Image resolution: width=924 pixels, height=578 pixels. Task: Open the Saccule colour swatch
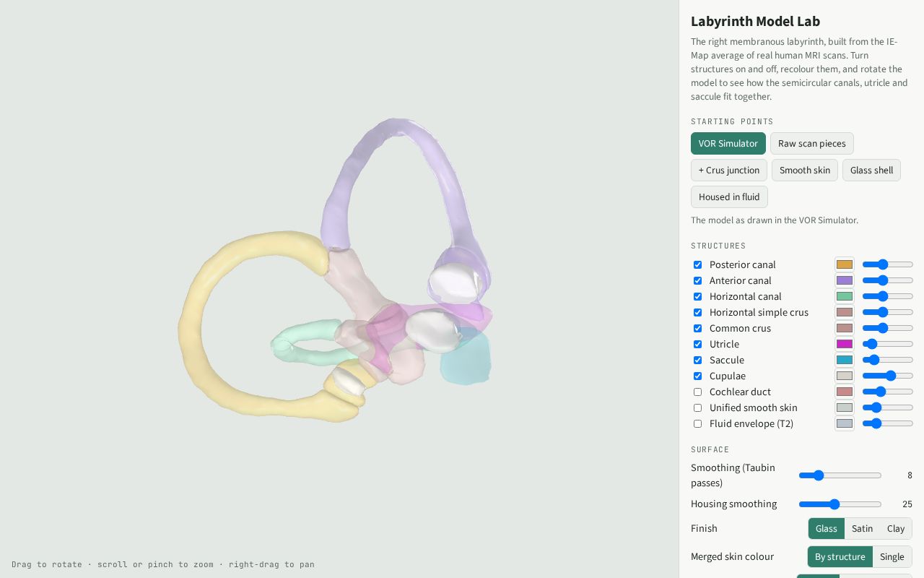pos(845,360)
